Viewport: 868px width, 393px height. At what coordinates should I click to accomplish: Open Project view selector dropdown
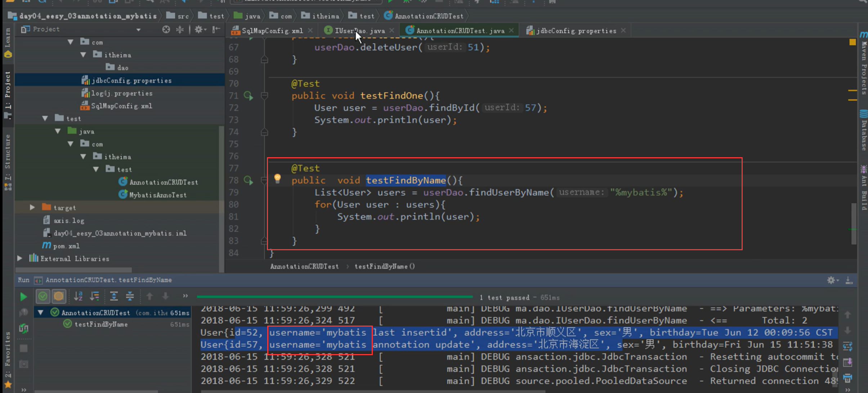(x=138, y=30)
